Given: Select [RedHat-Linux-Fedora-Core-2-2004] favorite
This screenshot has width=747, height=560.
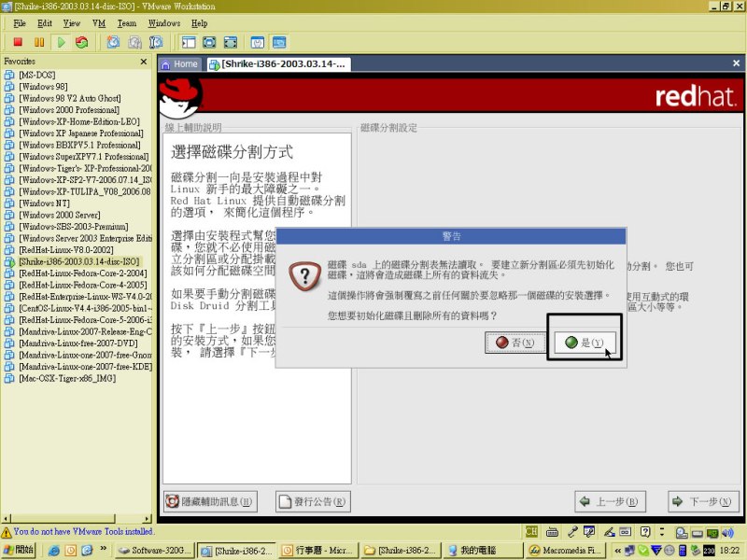Looking at the screenshot, I should (x=83, y=273).
